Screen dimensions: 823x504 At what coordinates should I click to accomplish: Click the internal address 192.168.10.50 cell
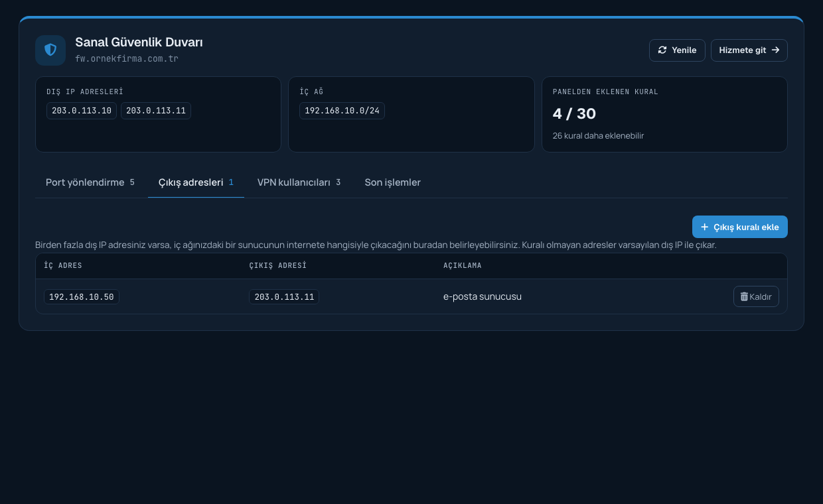[x=82, y=296]
